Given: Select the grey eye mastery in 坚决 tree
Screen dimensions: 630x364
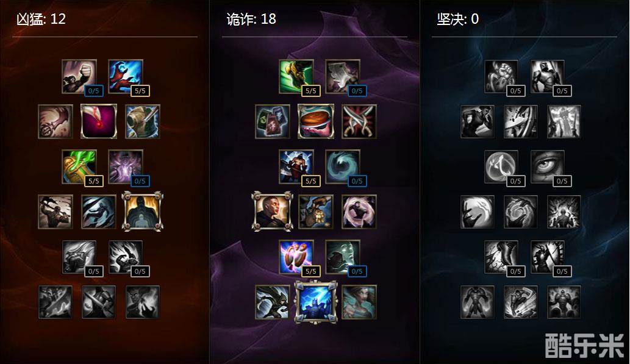Looking at the screenshot, I should (547, 166).
